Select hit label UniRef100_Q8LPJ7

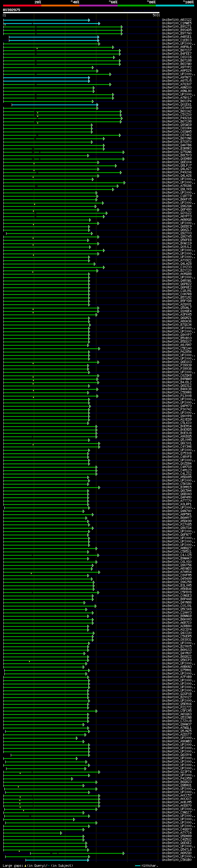(177, 166)
